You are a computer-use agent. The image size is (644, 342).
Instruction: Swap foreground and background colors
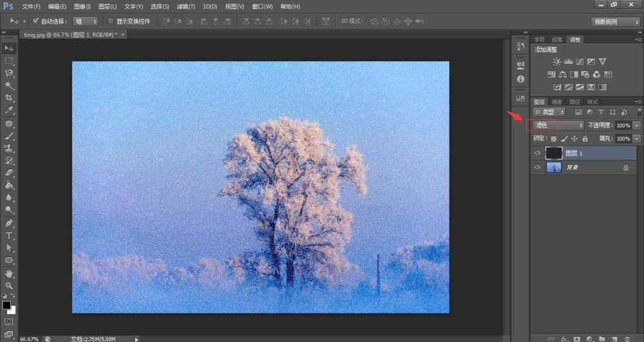click(13, 296)
